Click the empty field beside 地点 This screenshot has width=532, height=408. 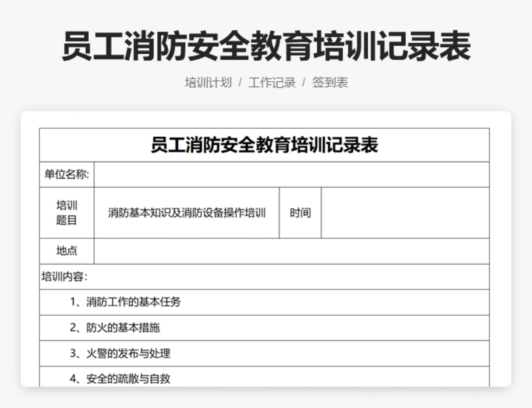click(x=292, y=251)
